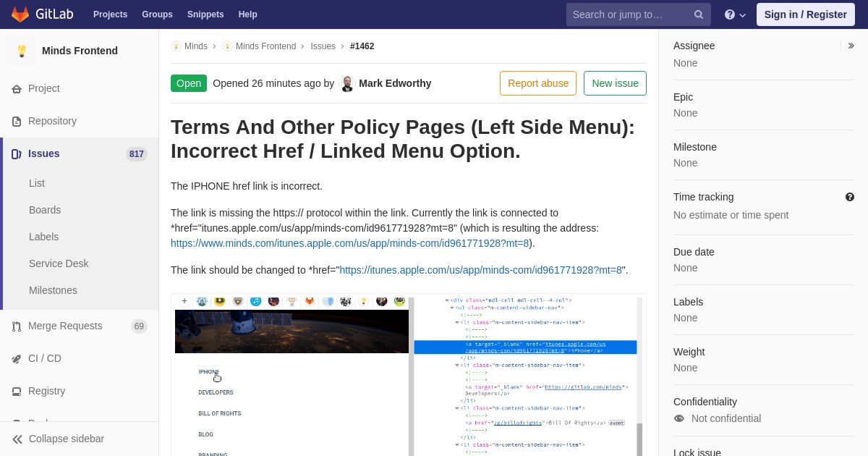This screenshot has width=868, height=456.
Task: Click the New issue button
Action: point(615,83)
